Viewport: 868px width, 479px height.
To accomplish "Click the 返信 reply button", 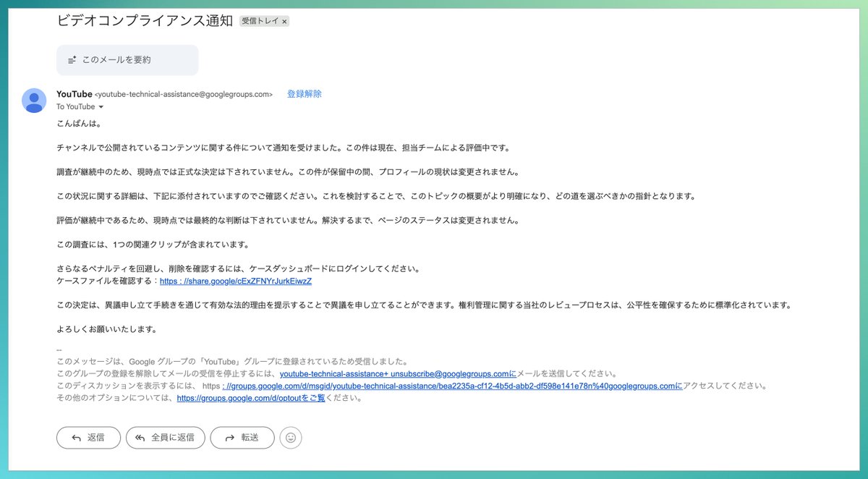I will (88, 438).
